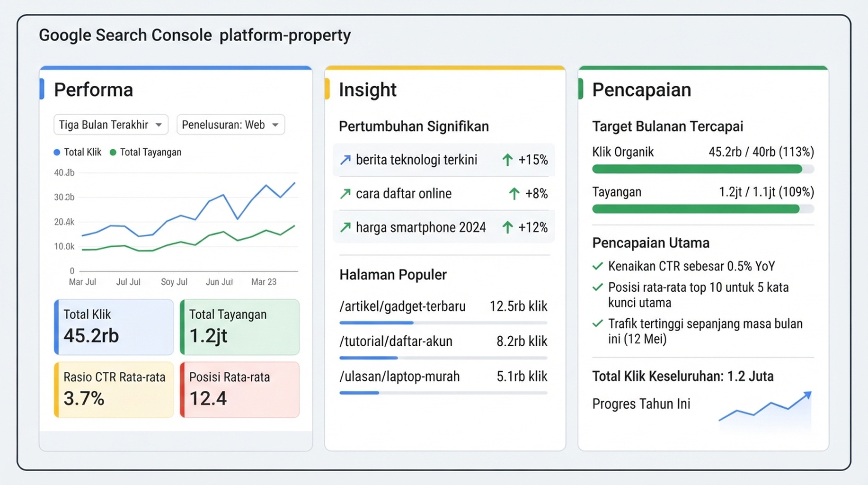Click the trend arrow beside harga smartphone 2024

click(x=345, y=227)
